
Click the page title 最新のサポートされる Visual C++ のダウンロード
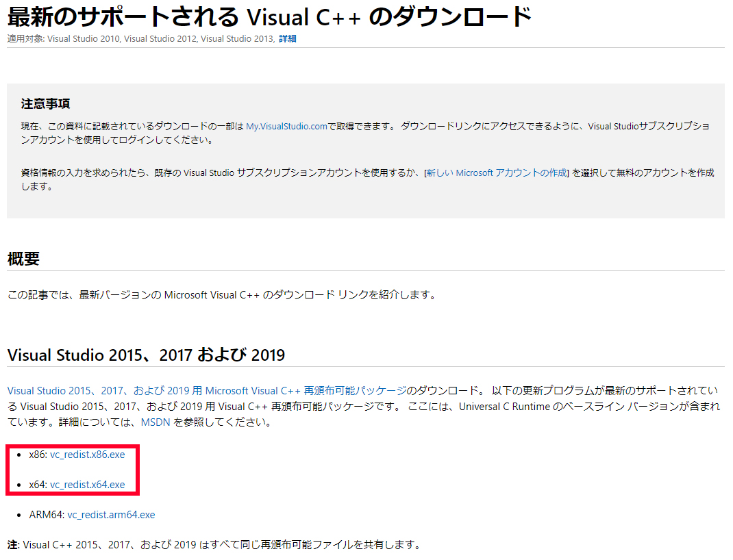270,17
